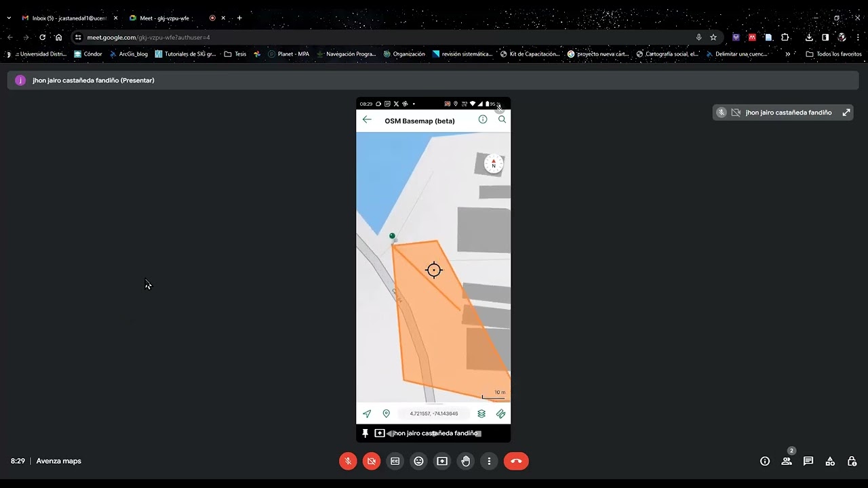Click the Avenza maps meeting title
The height and width of the screenshot is (488, 868).
click(59, 461)
